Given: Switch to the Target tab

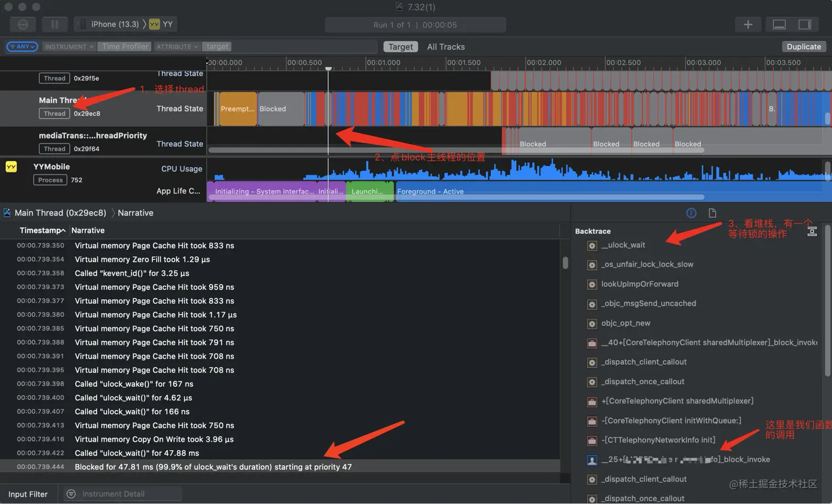Looking at the screenshot, I should point(401,47).
